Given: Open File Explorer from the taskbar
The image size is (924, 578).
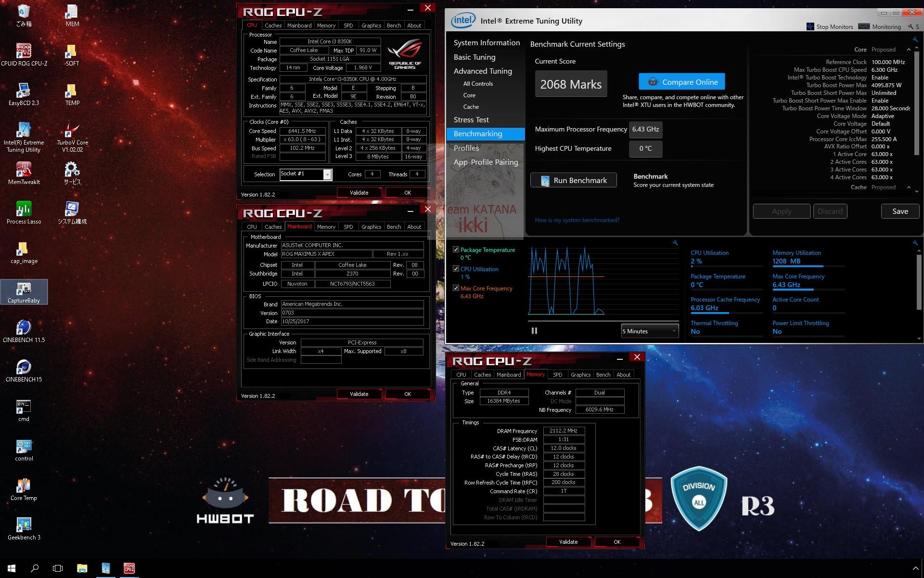Looking at the screenshot, I should [82, 568].
